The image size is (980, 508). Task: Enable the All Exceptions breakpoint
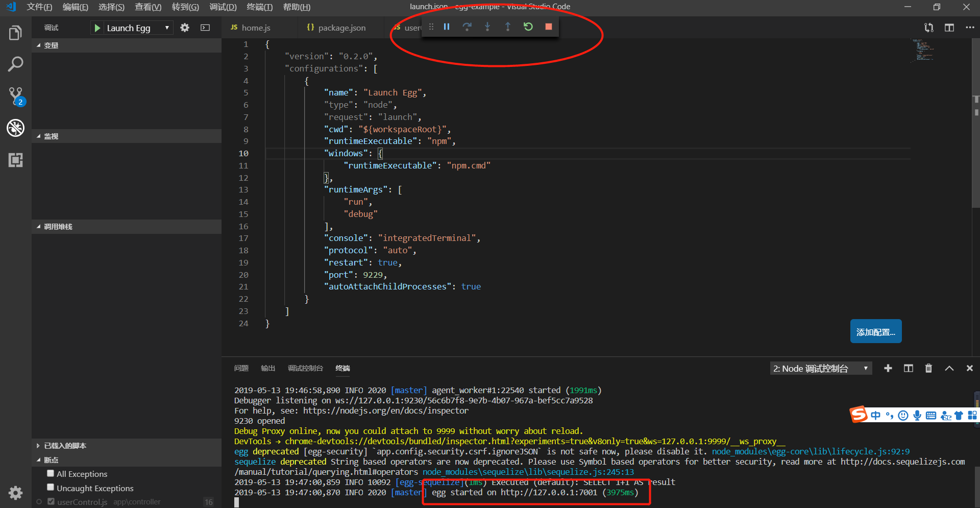pyautogui.click(x=51, y=474)
